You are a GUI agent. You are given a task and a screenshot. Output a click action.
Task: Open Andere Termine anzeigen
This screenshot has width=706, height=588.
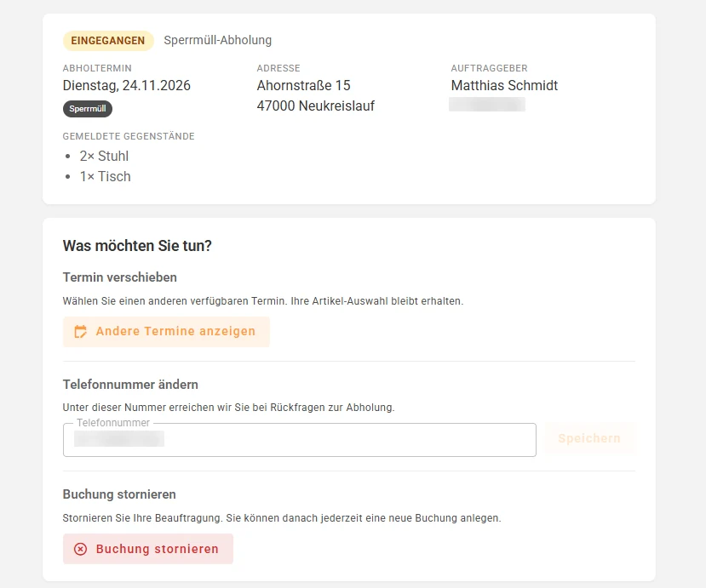pyautogui.click(x=166, y=332)
